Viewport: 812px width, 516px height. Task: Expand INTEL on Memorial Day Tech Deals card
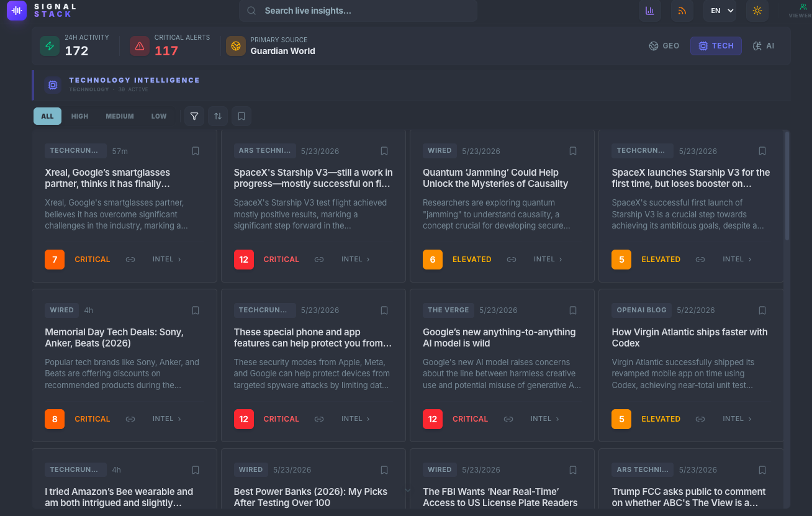pos(167,419)
